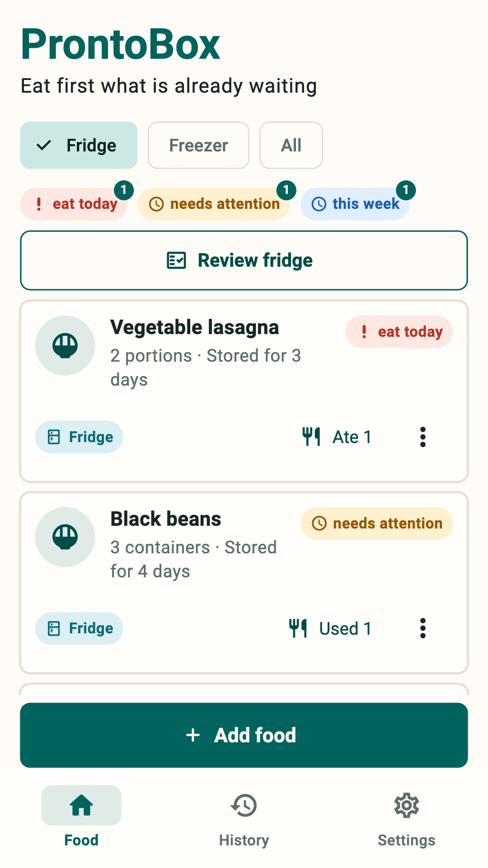
Task: Open more options for Black beans
Action: point(423,628)
